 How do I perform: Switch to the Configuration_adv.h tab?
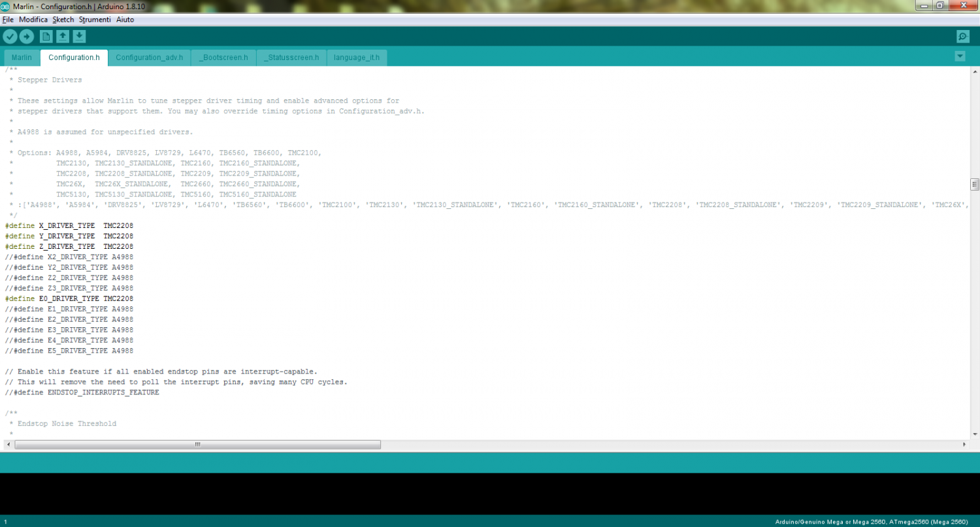coord(150,57)
